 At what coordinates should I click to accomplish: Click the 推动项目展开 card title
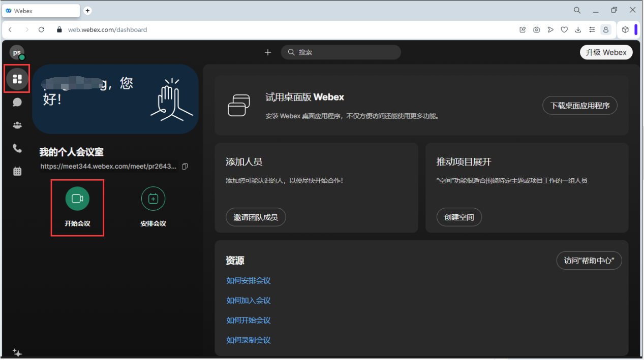[x=464, y=162]
